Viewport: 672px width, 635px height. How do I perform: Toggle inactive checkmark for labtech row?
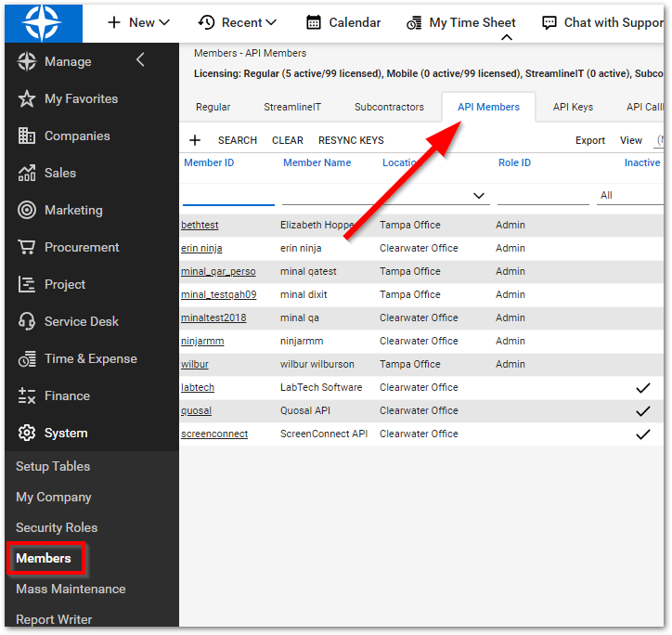click(642, 387)
